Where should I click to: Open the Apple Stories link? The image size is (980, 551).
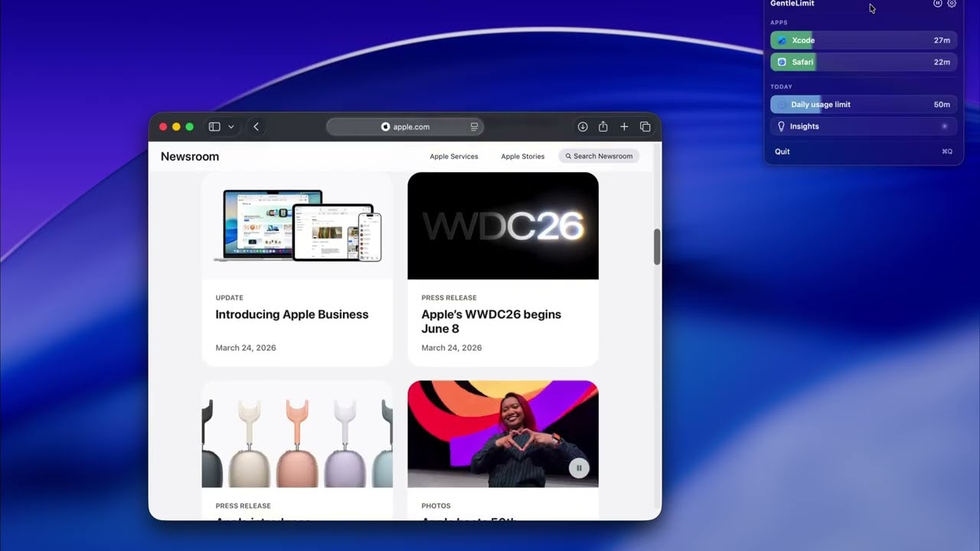[523, 156]
